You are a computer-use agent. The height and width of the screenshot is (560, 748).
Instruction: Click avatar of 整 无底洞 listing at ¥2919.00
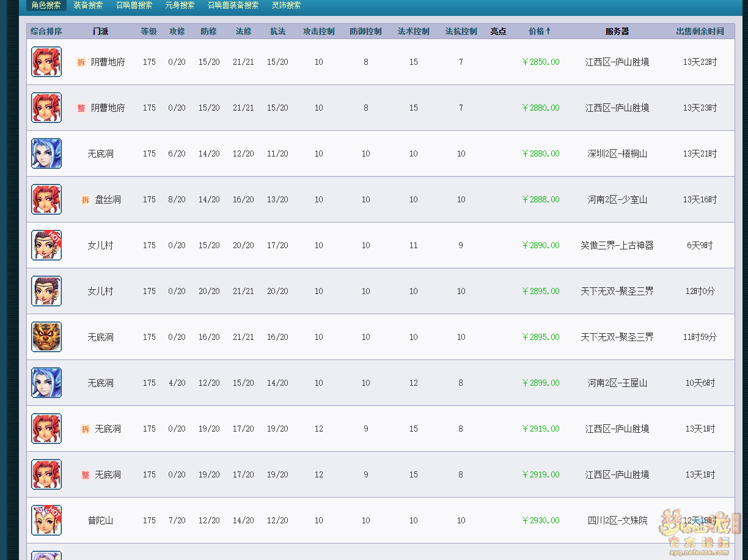click(x=46, y=474)
